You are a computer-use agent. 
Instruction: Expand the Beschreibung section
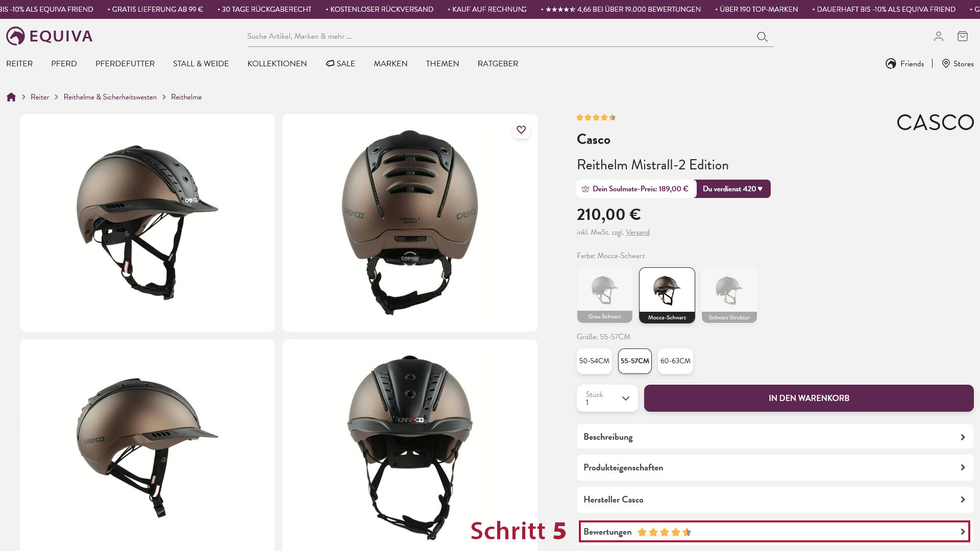point(775,437)
